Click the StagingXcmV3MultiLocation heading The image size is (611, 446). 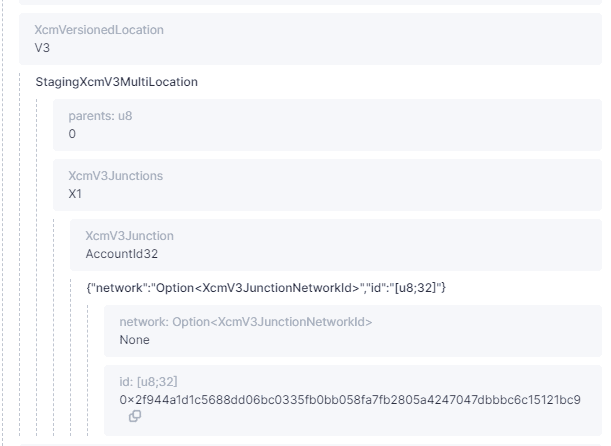[x=117, y=82]
